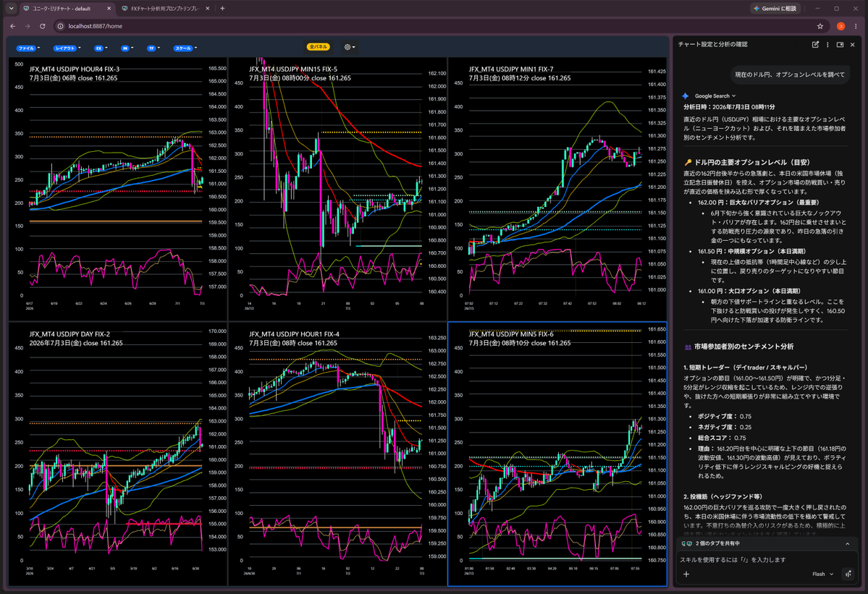Viewport: 868px width, 594px height.
Task: Open the スケール dropdown
Action: [x=185, y=48]
